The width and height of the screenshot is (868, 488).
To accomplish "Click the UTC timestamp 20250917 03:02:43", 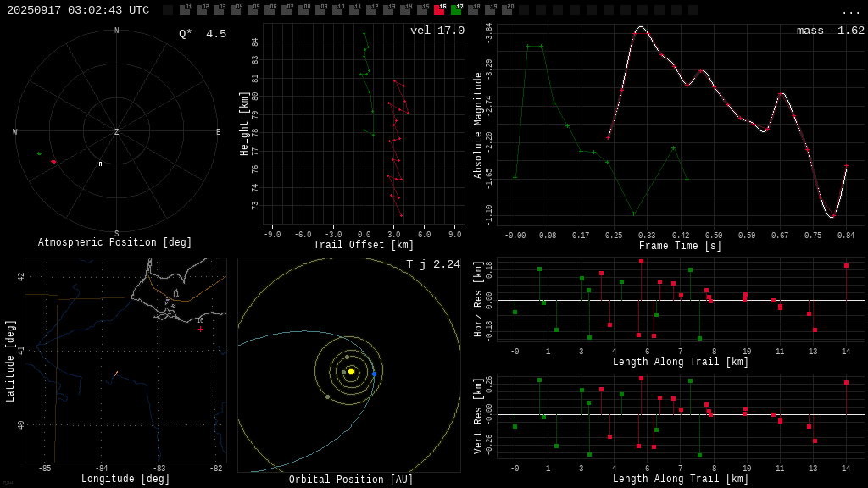I will (x=78, y=10).
